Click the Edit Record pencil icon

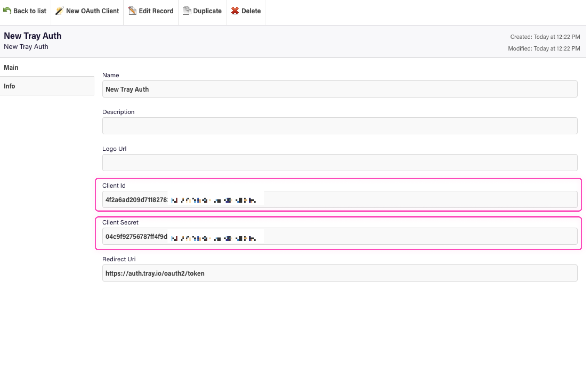(x=132, y=11)
